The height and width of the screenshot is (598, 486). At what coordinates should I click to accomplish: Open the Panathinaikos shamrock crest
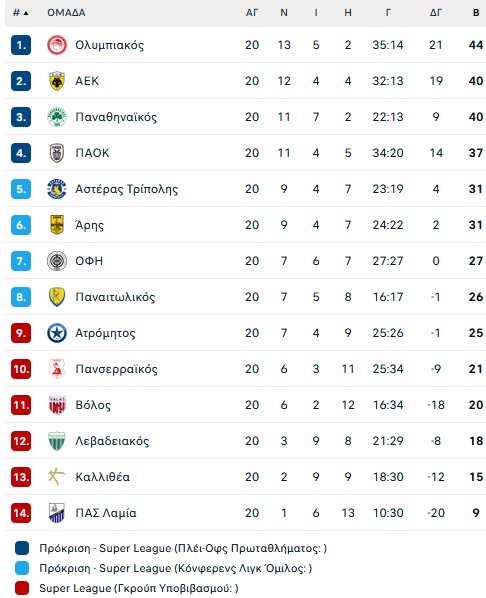click(x=57, y=117)
